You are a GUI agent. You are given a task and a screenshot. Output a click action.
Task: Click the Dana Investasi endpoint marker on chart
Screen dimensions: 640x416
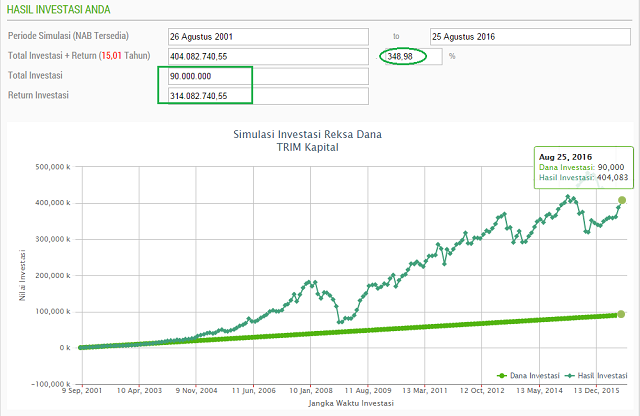[621, 314]
